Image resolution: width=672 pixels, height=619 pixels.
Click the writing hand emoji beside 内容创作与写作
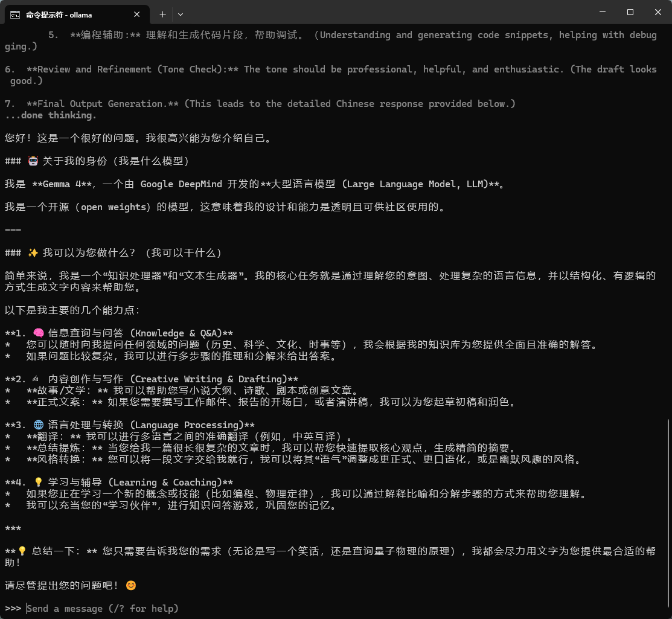(36, 379)
